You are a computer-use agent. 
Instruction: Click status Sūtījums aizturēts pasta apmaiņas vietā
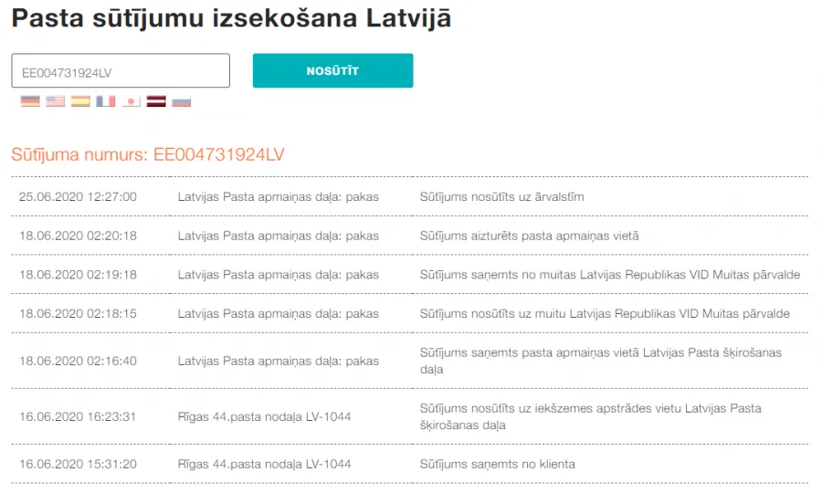point(529,236)
